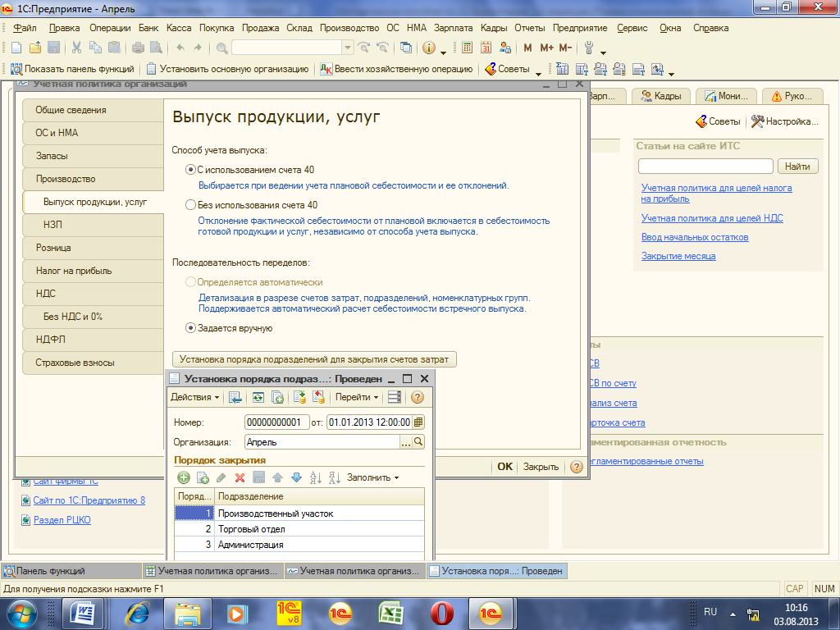Screen dimensions: 840x630
Task: Click in the Номер input field
Action: tap(277, 422)
